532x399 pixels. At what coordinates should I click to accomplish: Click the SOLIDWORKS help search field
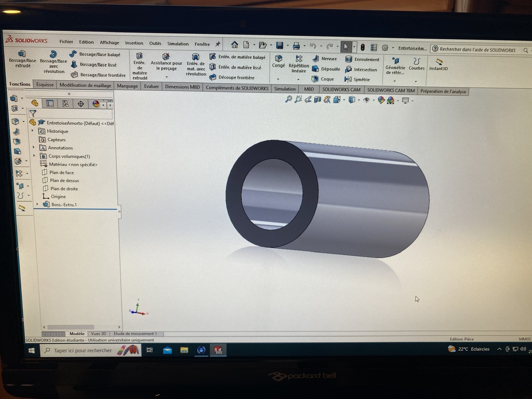[x=477, y=50]
